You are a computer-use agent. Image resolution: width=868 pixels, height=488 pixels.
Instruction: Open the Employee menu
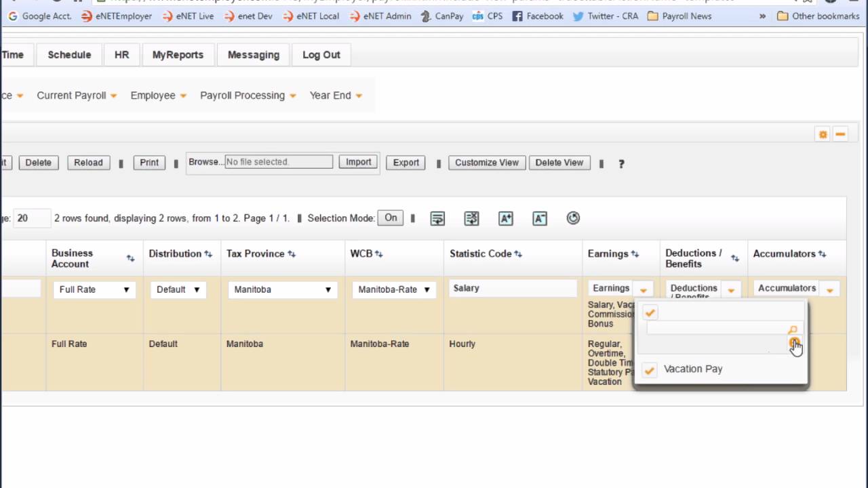pos(159,96)
